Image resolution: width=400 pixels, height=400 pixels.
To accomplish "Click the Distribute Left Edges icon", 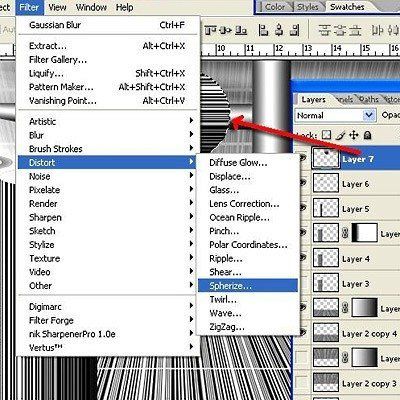I will tap(377, 30).
